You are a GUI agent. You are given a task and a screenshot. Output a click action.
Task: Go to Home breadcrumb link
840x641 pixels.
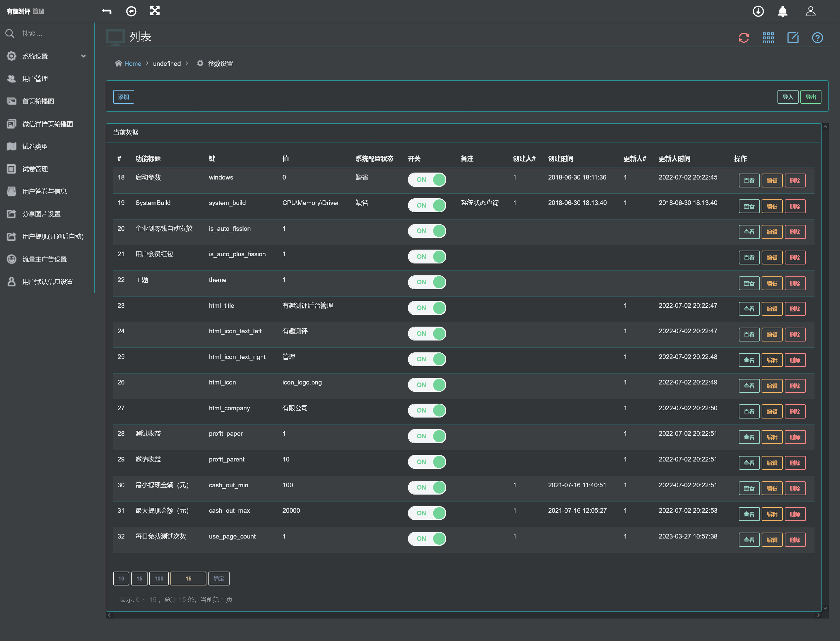[132, 63]
